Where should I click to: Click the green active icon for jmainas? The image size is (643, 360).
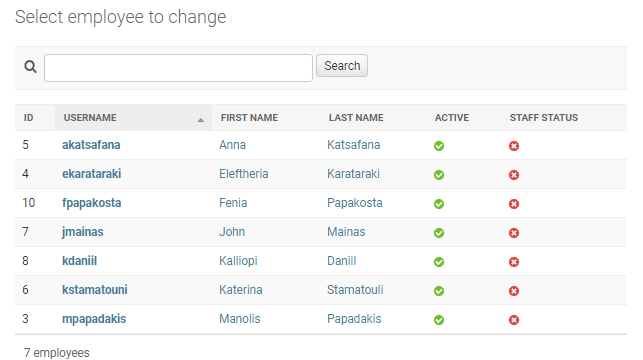[439, 233]
